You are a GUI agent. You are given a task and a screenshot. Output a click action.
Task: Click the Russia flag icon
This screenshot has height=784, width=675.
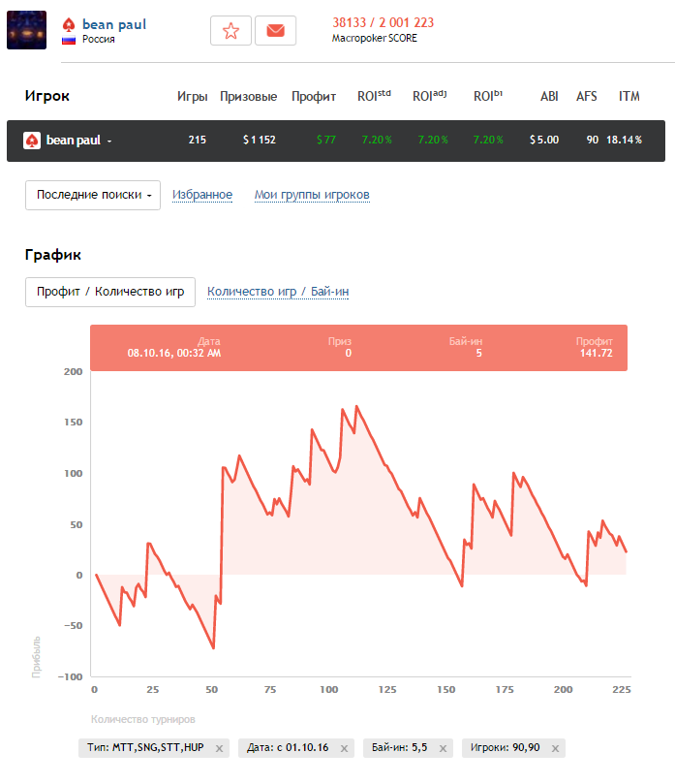pyautogui.click(x=69, y=40)
